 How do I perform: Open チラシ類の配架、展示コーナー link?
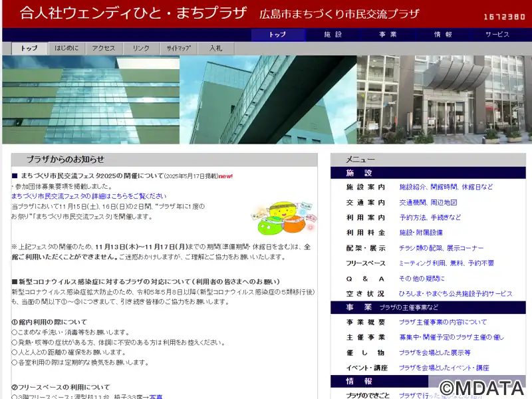[x=441, y=248]
